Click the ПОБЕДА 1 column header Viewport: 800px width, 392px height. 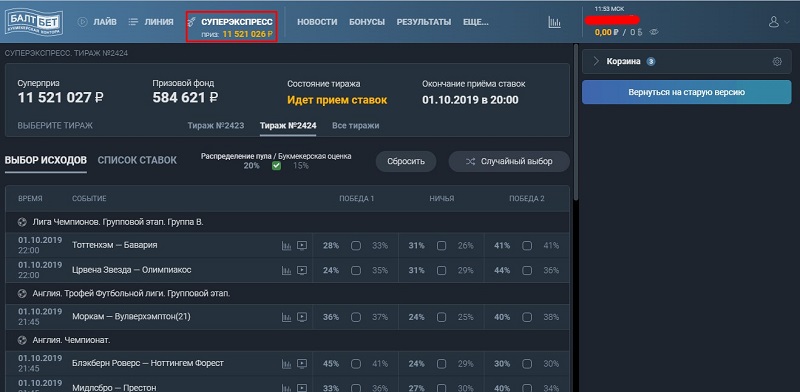[x=357, y=199]
